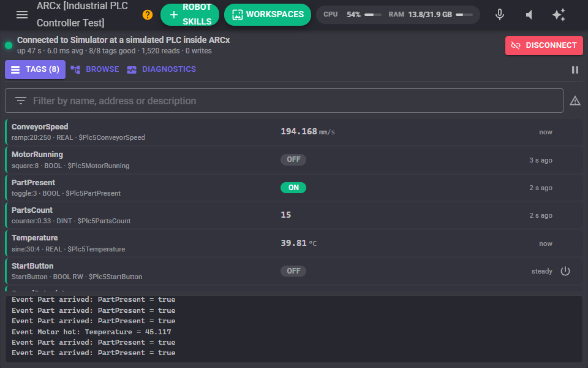The image size is (588, 368).
Task: Click the orange help question mark icon
Action: point(148,15)
